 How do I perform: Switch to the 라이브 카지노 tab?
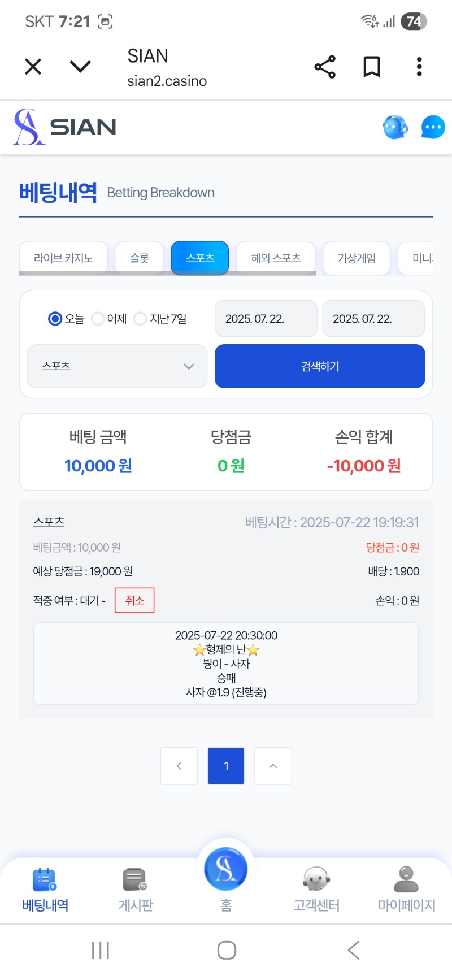[x=63, y=258]
